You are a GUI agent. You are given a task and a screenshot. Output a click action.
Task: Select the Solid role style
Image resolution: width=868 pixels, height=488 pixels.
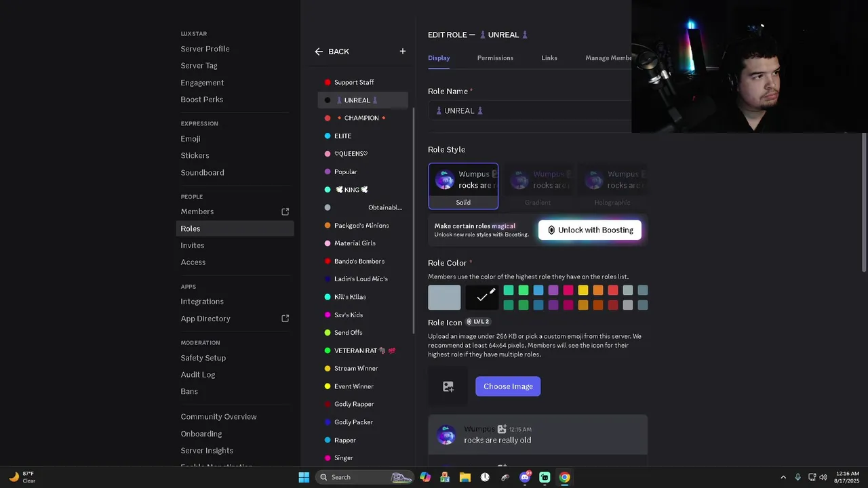pos(463,186)
